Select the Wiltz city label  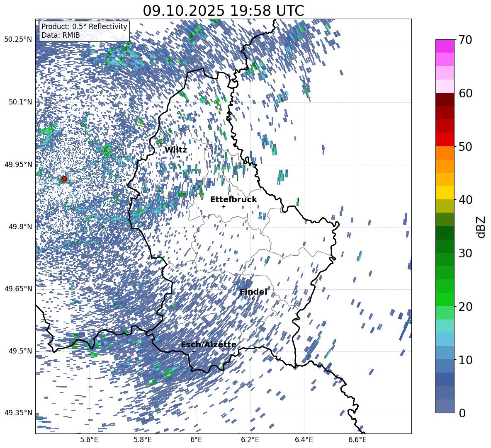click(176, 150)
